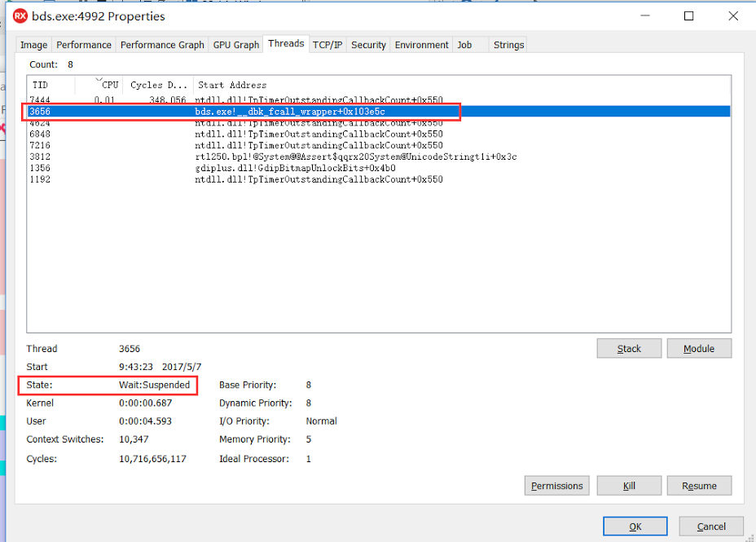The height and width of the screenshot is (542, 756).
Task: Sort by Start Address column header
Action: 232,85
